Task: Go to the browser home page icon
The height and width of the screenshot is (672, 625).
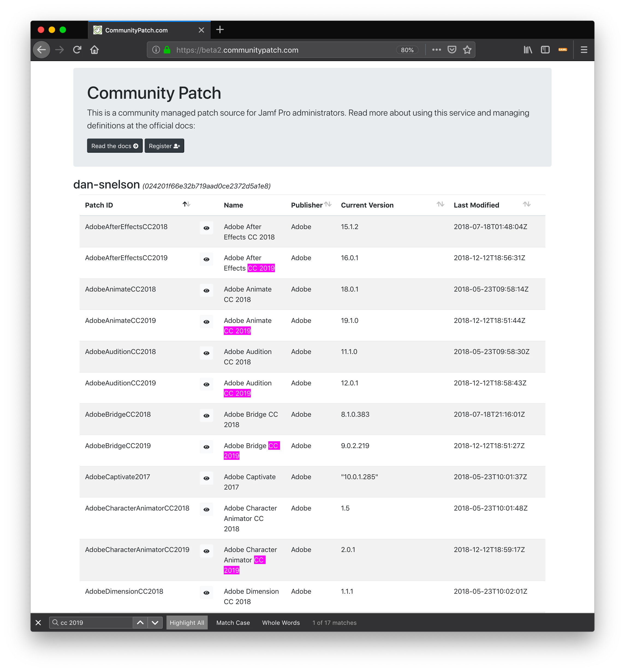Action: point(94,50)
